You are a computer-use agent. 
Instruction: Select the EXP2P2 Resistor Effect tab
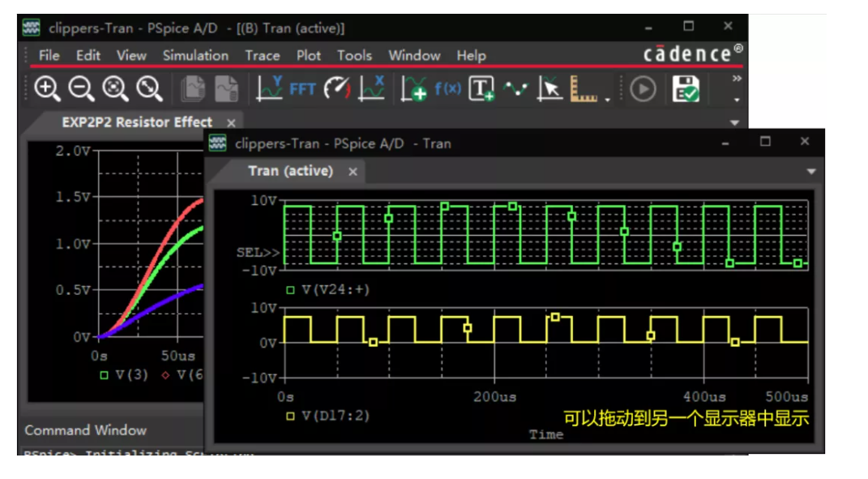point(137,122)
